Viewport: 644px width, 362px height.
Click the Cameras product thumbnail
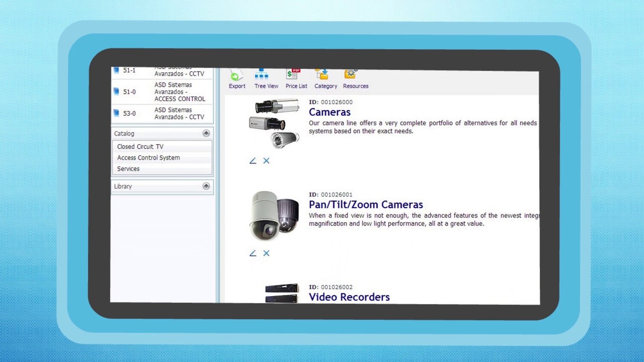point(274,123)
